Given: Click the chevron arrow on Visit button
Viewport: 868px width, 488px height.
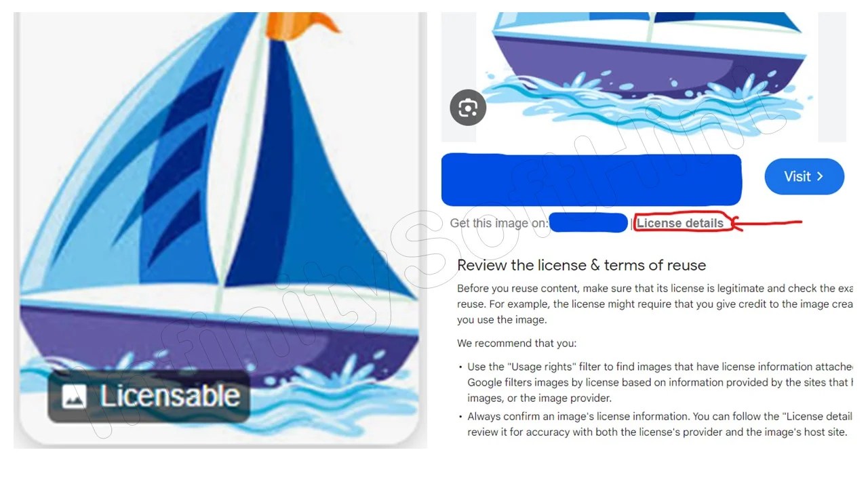Looking at the screenshot, I should pos(820,176).
